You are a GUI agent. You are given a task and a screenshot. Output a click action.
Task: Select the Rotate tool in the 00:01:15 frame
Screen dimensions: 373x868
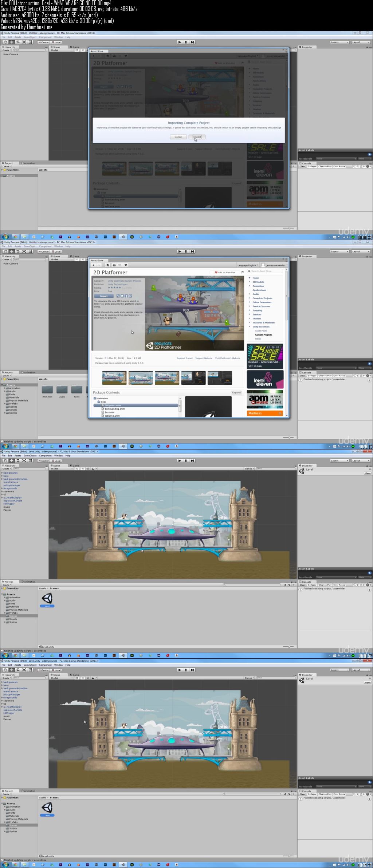pos(17,251)
